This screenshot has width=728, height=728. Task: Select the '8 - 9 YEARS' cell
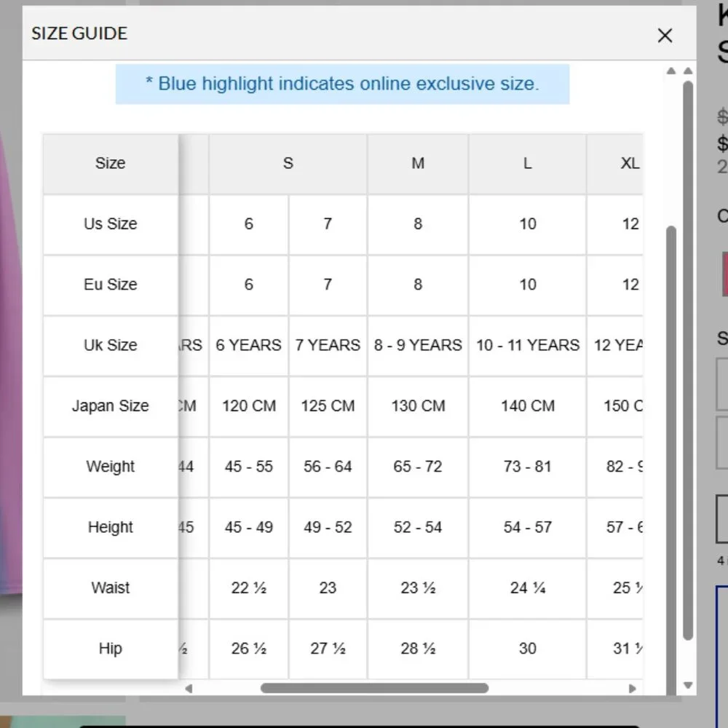pos(418,345)
